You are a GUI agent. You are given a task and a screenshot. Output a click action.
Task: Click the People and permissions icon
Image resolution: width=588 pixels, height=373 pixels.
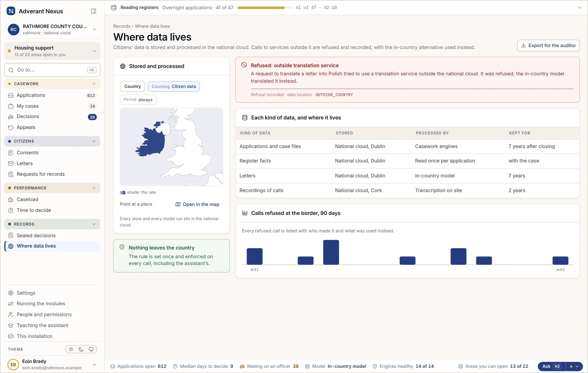point(11,315)
